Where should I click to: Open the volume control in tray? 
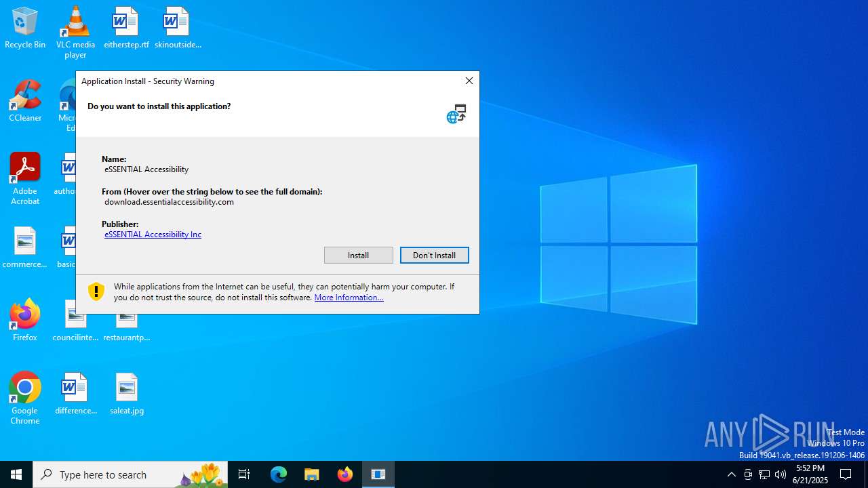(x=781, y=474)
